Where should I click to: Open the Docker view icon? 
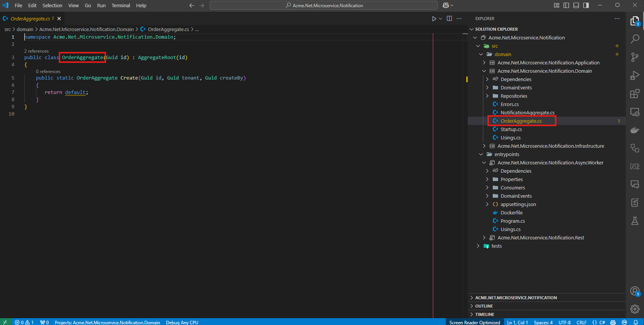(635, 130)
